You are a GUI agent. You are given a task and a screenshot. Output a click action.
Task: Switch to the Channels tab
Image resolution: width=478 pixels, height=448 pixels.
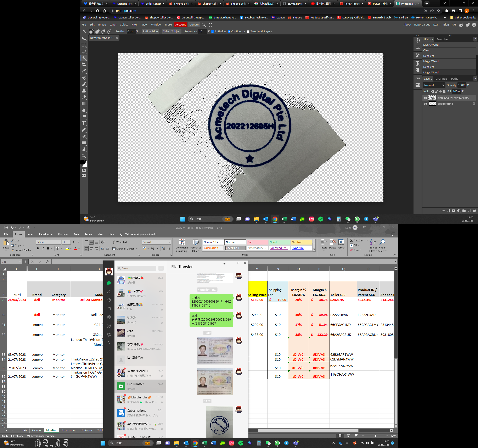(441, 79)
